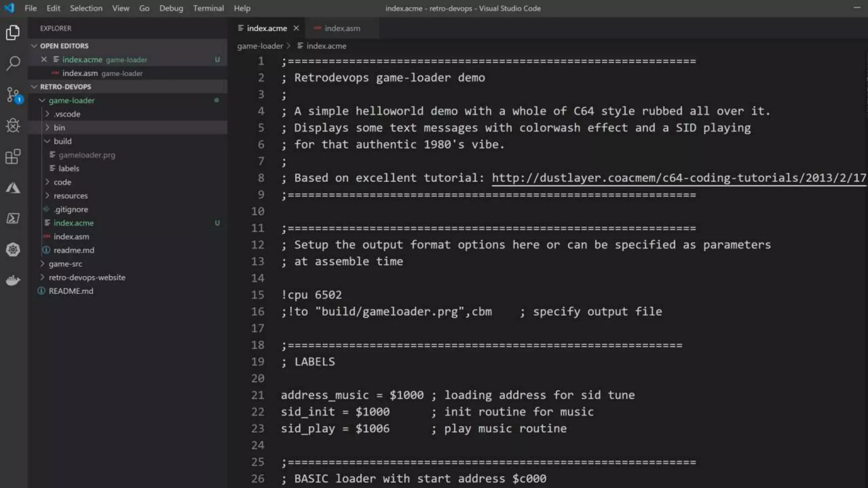Screen dimensions: 868x488
Task: Expand the resources folder
Action: (x=70, y=196)
